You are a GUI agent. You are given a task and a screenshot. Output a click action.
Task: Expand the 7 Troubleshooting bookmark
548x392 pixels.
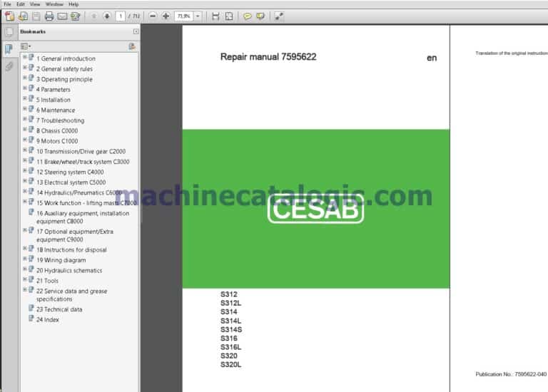25,119
